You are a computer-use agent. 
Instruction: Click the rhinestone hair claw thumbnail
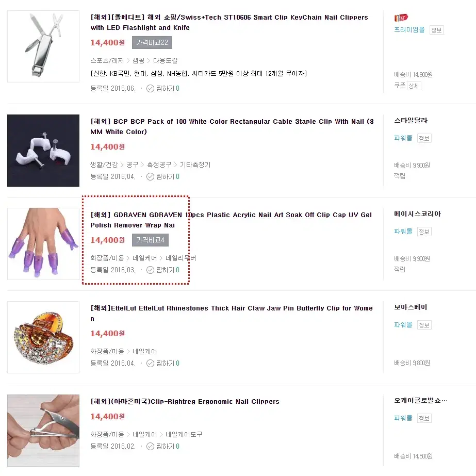pyautogui.click(x=43, y=337)
